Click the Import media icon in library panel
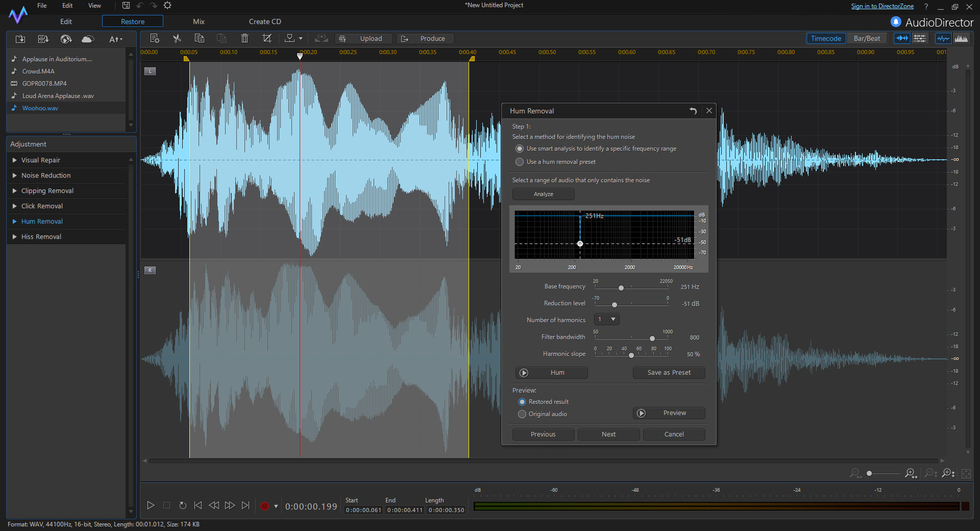This screenshot has width=980, height=531. [20, 39]
